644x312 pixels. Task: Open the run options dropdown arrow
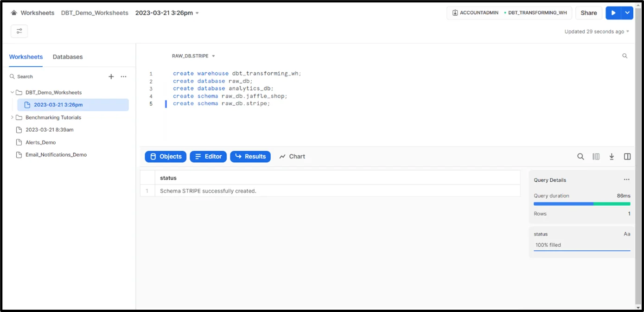pyautogui.click(x=627, y=13)
